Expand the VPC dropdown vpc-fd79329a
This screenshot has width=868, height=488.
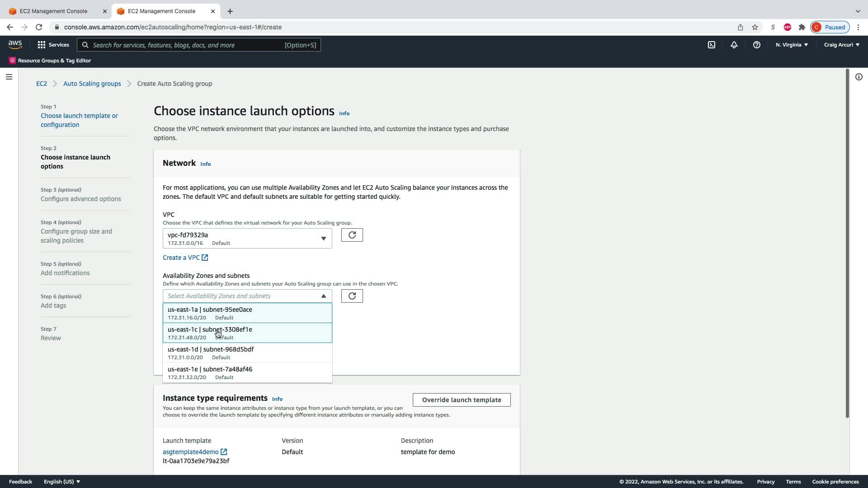[247, 239]
